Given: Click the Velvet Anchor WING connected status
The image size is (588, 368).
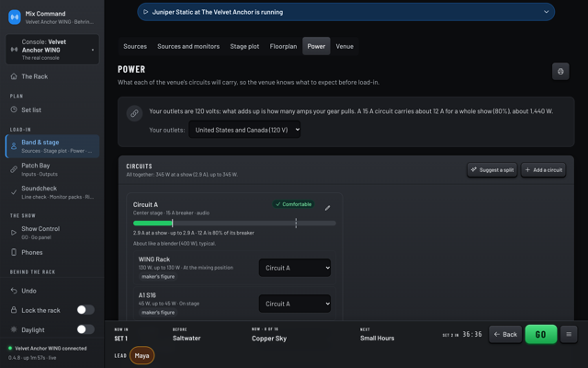Looking at the screenshot, I should tap(51, 348).
